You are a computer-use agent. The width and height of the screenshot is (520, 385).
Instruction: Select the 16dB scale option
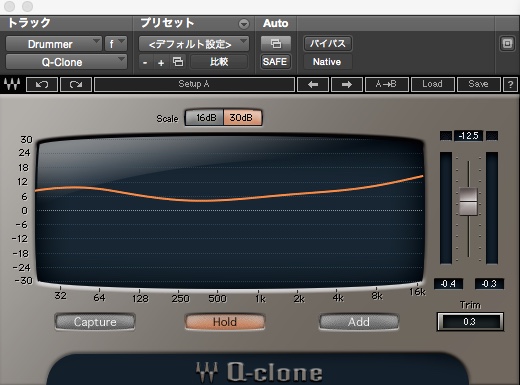pyautogui.click(x=205, y=118)
